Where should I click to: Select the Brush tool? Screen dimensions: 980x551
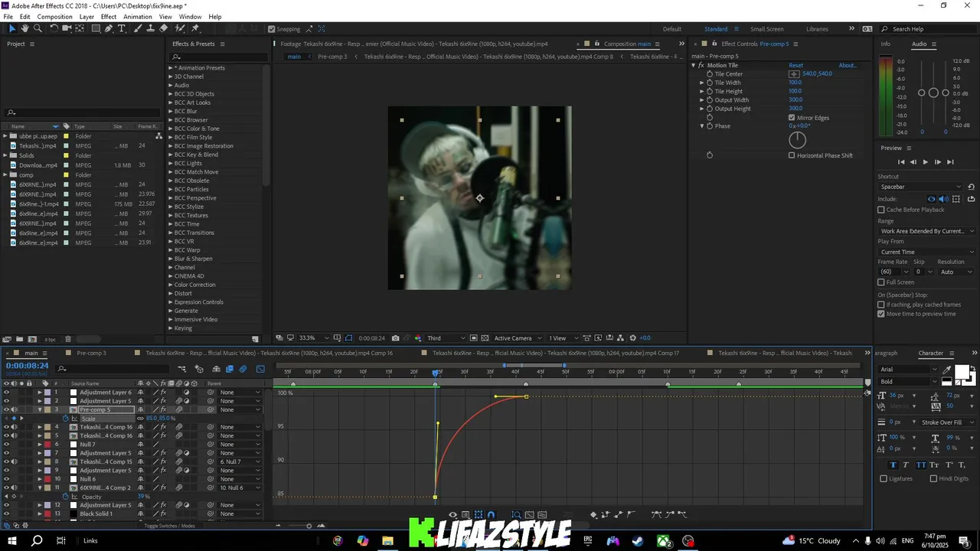click(x=138, y=28)
